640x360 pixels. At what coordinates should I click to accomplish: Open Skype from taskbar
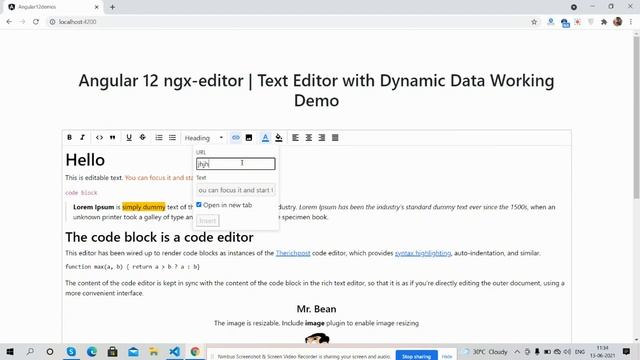pos(71,351)
